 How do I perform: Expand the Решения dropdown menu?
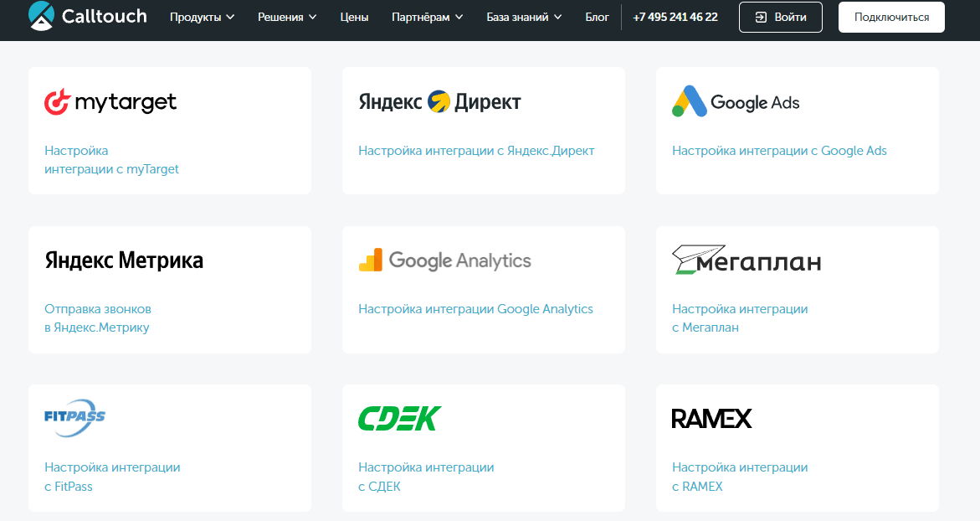click(x=287, y=18)
